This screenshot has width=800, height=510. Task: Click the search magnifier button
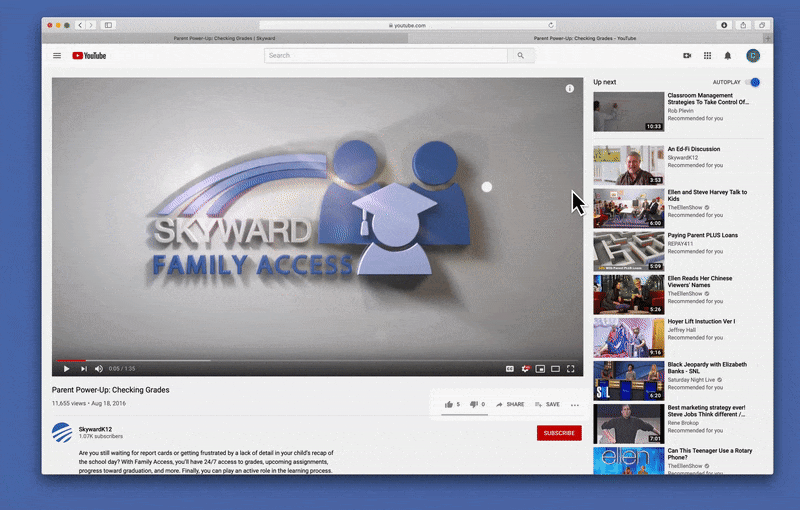520,56
